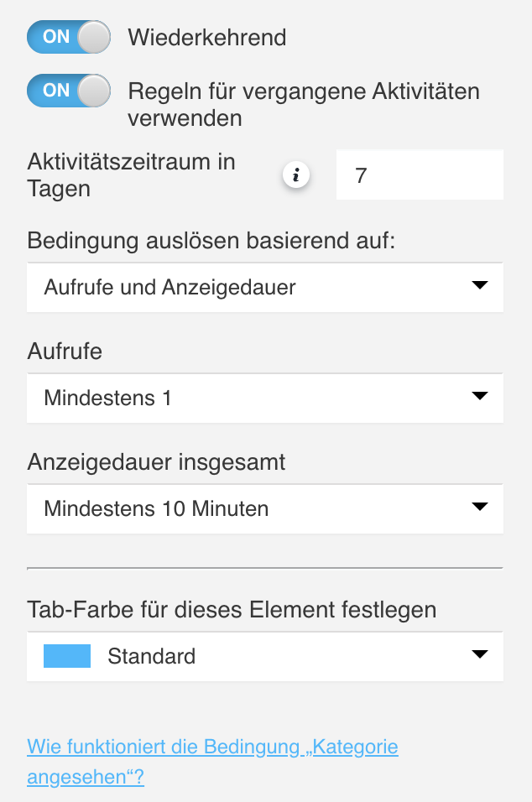The image size is (532, 802).
Task: Click the "Aktivitätszeitraum in Tagen" label
Action: point(132,174)
